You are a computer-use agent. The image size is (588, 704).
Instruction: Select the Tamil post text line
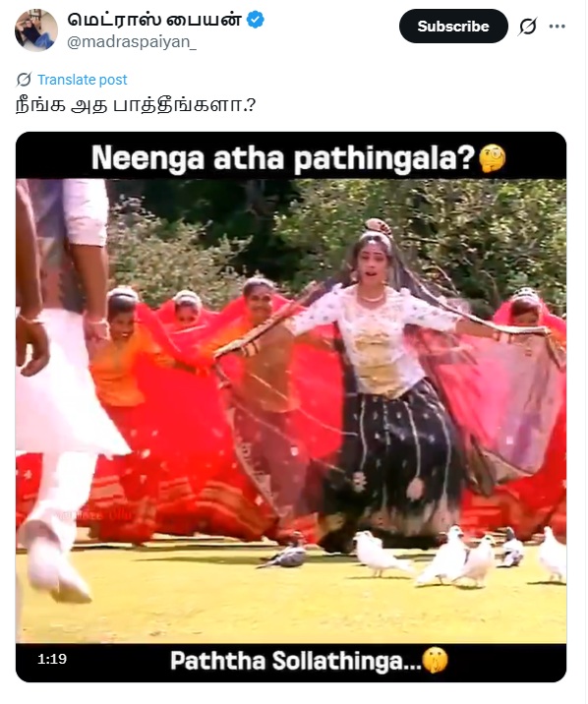(x=136, y=105)
